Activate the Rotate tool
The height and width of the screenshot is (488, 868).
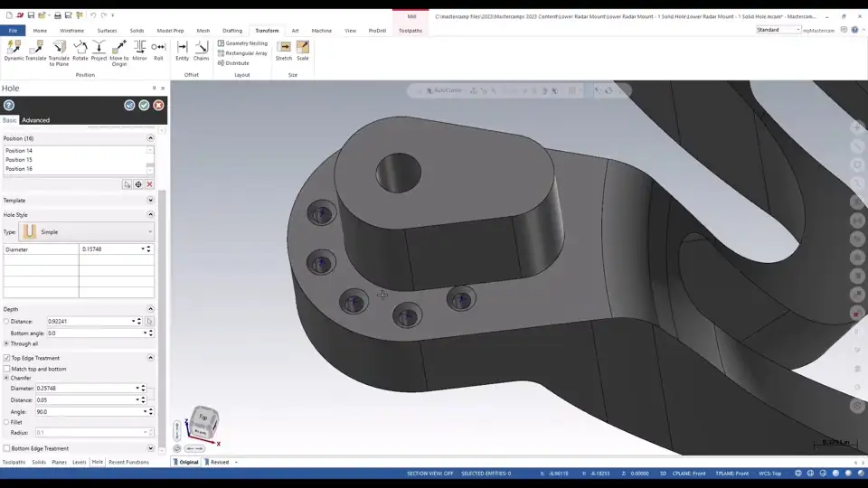click(x=80, y=51)
